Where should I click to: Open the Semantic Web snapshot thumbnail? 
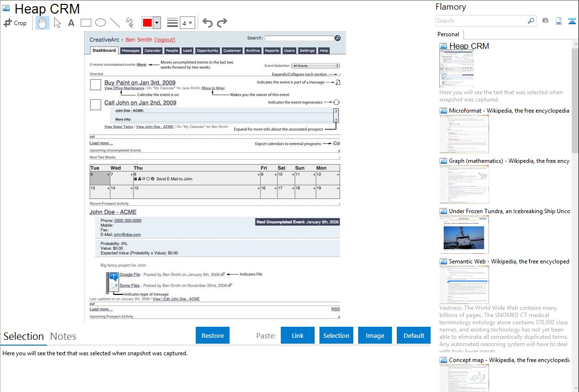[464, 285]
